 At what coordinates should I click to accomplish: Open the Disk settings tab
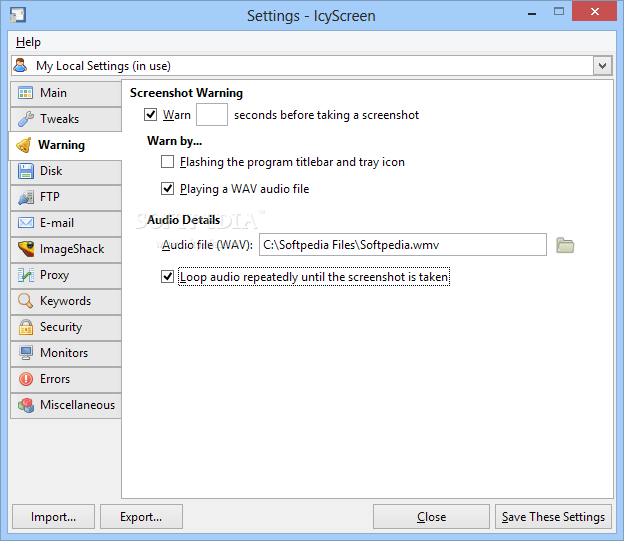(66, 171)
